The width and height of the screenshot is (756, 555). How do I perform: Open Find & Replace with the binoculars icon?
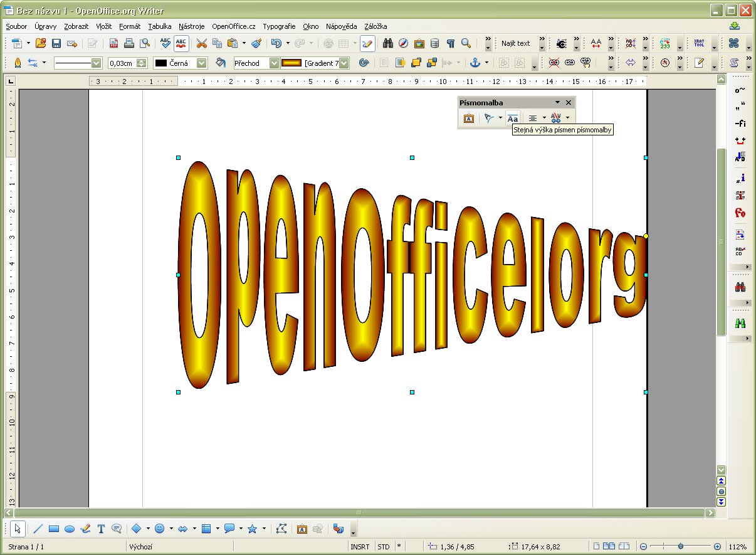tap(388, 43)
